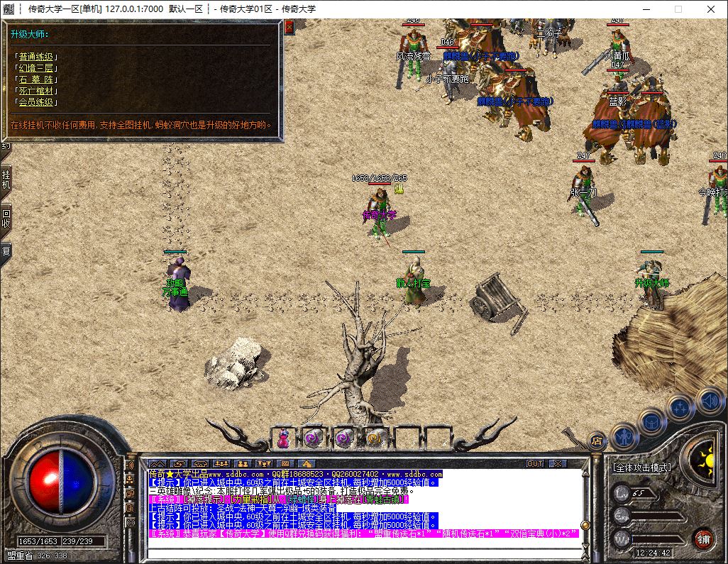Click the golden chat scrollbar knob
Screen dimensions: 728x564
585,526
